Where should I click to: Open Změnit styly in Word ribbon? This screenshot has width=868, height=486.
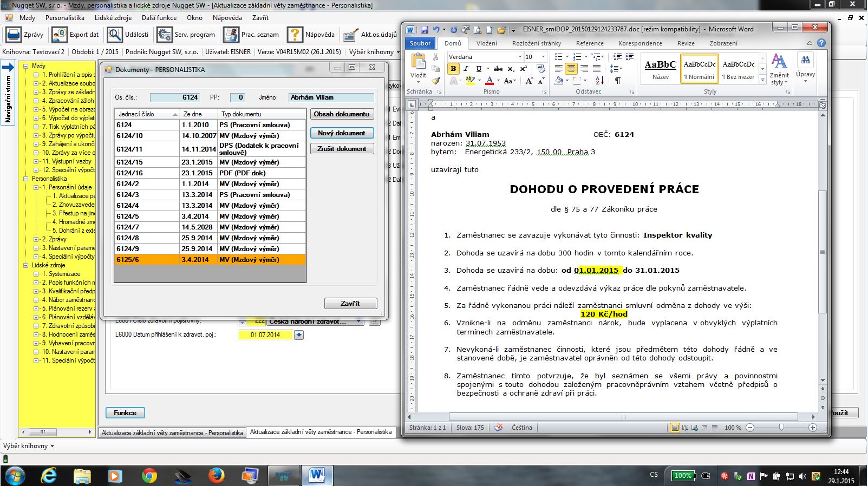coord(779,69)
